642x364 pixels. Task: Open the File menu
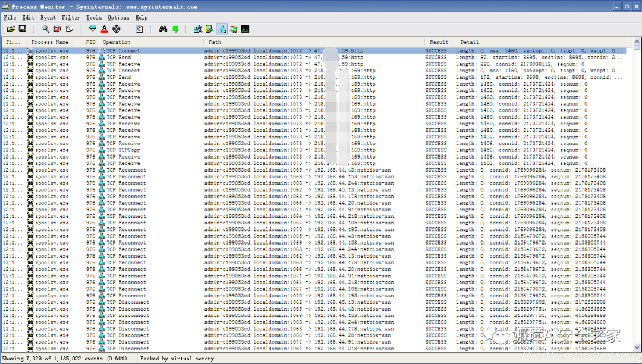pyautogui.click(x=10, y=18)
